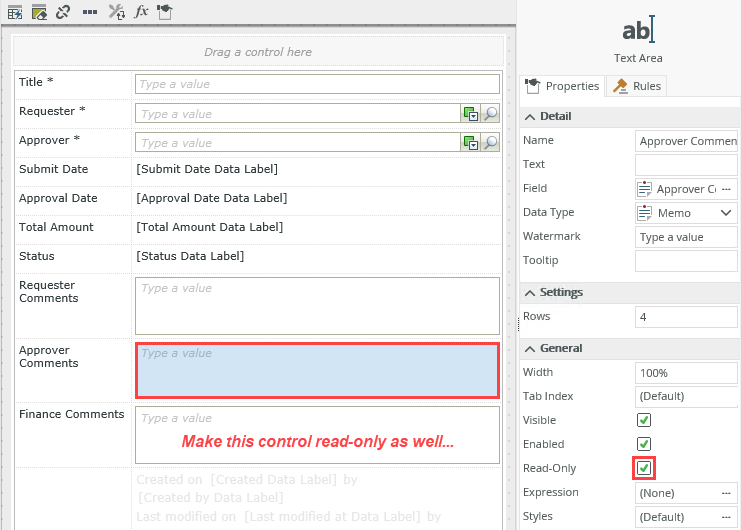Select the Approval Date Data Label
The height and width of the screenshot is (530, 741).
click(x=212, y=198)
